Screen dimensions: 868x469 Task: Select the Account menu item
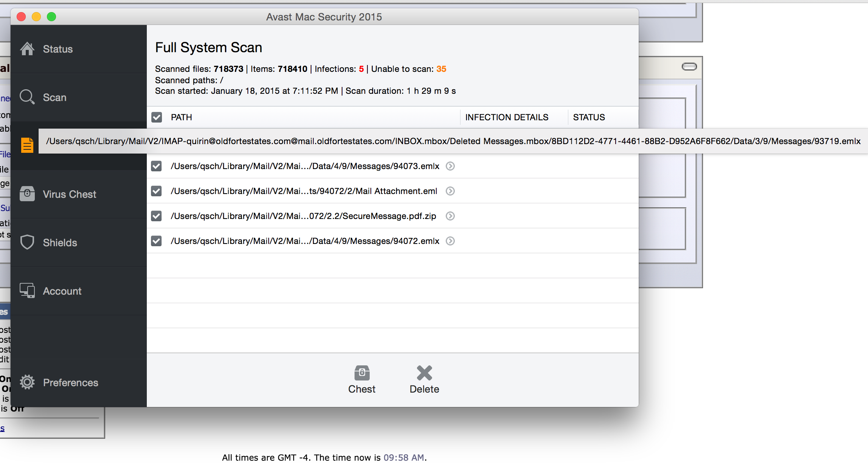(62, 291)
